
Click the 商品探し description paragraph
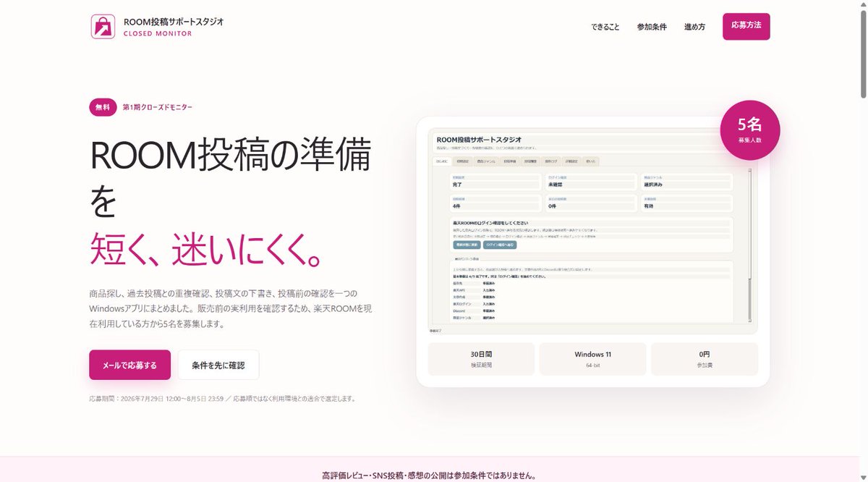coord(231,308)
